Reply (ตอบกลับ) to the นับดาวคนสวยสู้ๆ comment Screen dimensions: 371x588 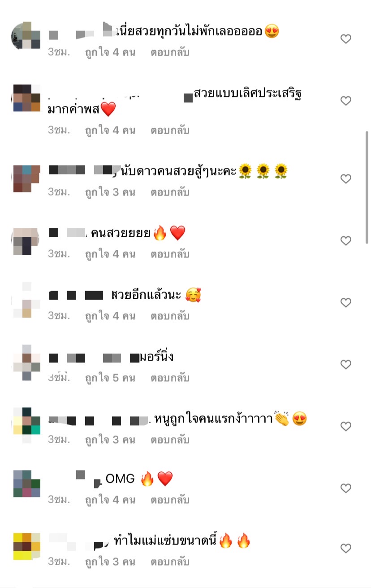pos(170,192)
